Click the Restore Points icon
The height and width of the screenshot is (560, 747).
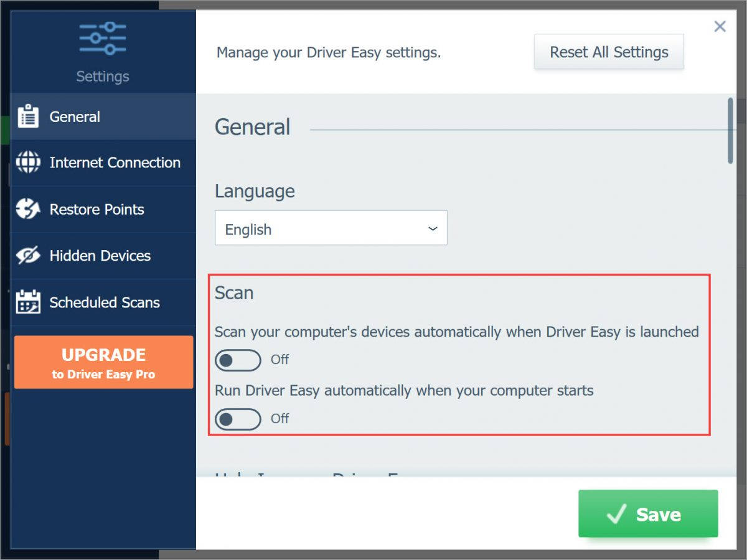pyautogui.click(x=28, y=209)
